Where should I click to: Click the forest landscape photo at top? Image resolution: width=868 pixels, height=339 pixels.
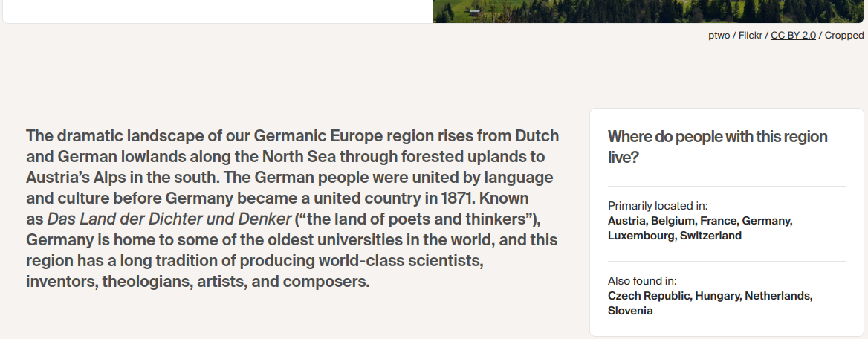(x=650, y=11)
